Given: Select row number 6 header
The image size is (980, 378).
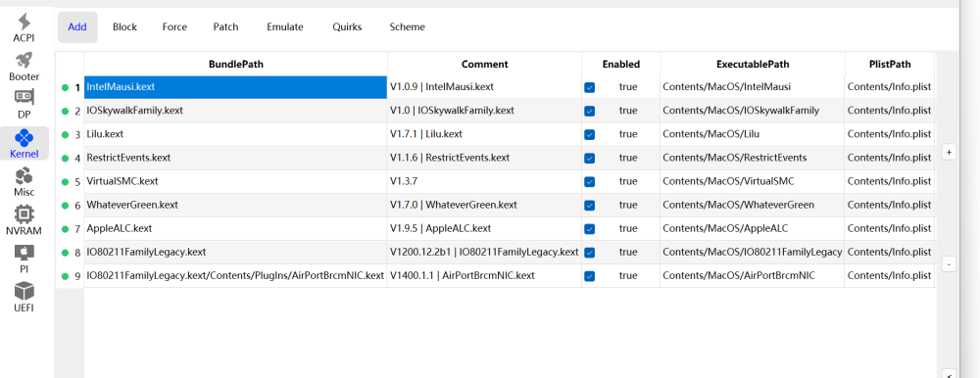Looking at the screenshot, I should [70, 206].
